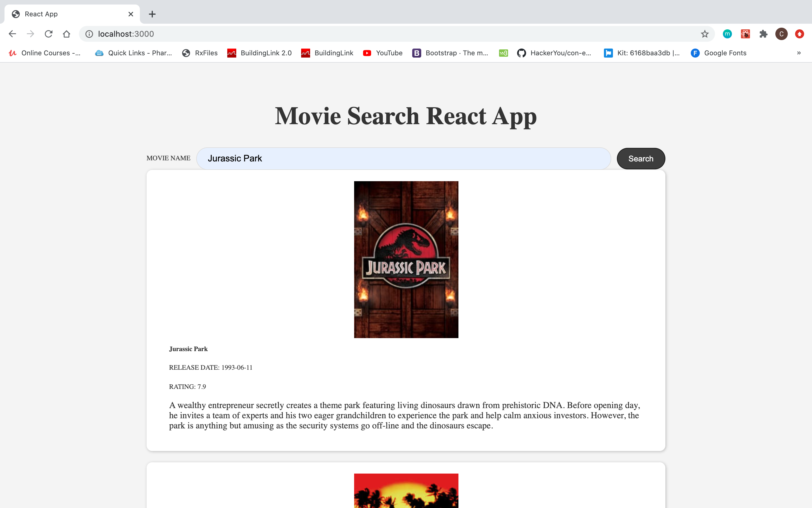Expand the bookmarks overflow chevron
This screenshot has height=508, width=812.
(x=799, y=53)
